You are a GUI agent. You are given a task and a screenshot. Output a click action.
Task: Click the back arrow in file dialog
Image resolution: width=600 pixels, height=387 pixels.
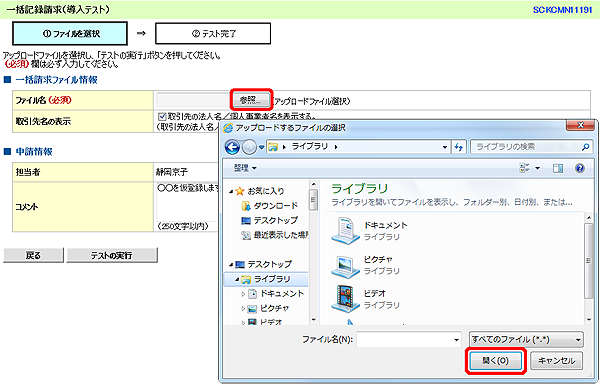232,147
